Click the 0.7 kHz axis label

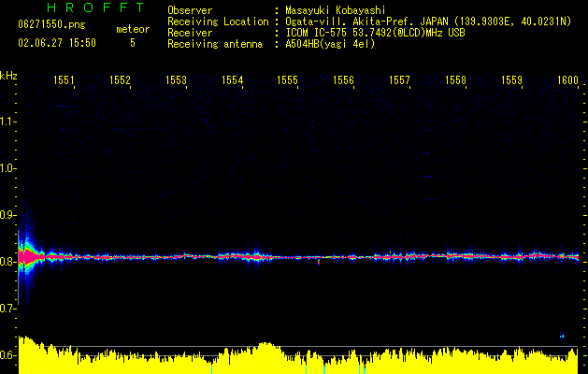(x=7, y=309)
